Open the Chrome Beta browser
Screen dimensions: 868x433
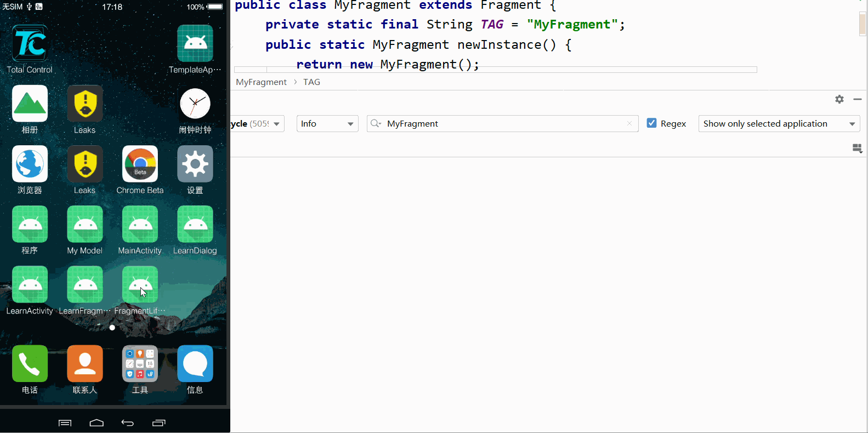140,164
